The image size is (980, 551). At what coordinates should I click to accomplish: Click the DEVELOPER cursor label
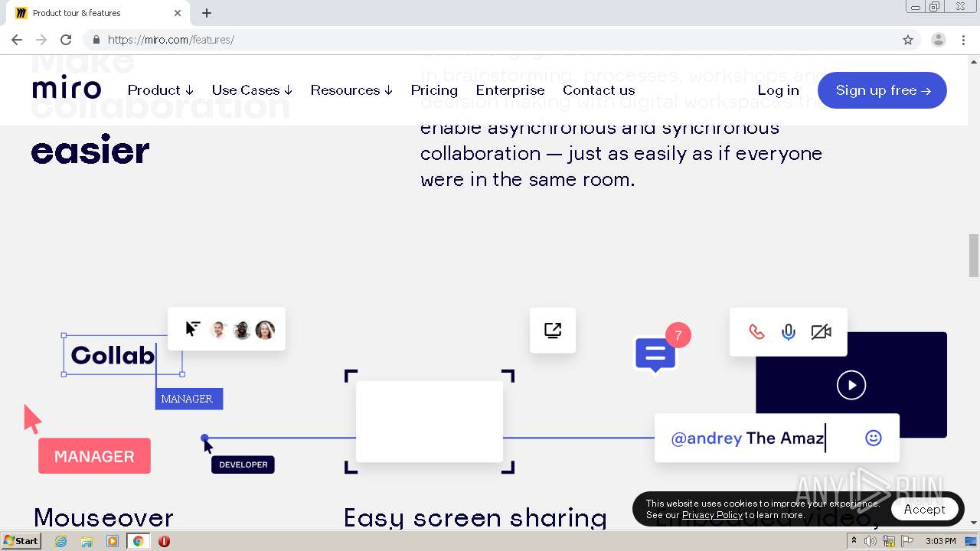[x=243, y=465]
